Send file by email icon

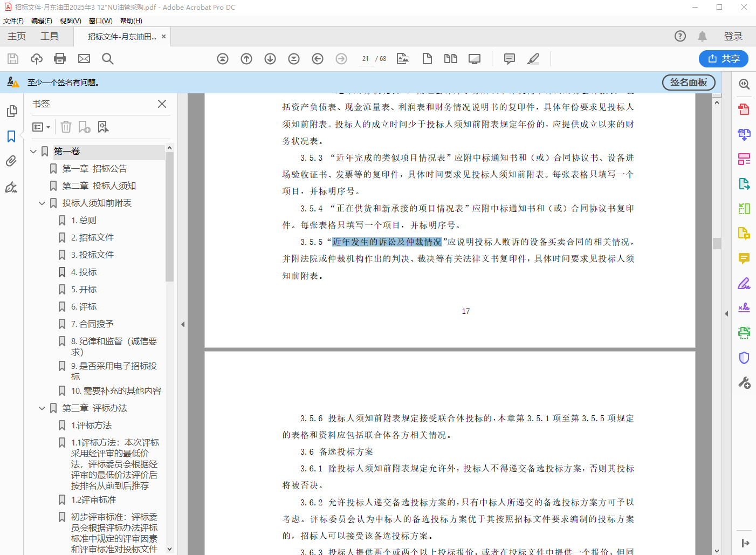(x=84, y=59)
